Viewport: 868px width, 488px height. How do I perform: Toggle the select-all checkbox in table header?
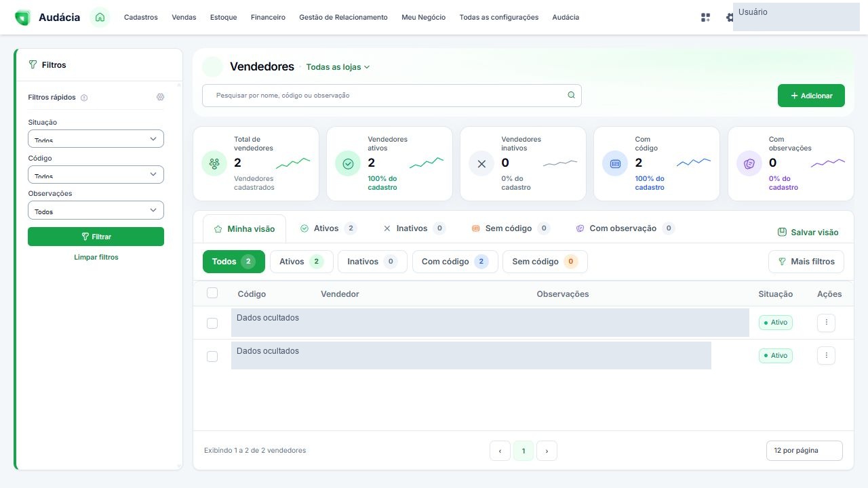[212, 293]
